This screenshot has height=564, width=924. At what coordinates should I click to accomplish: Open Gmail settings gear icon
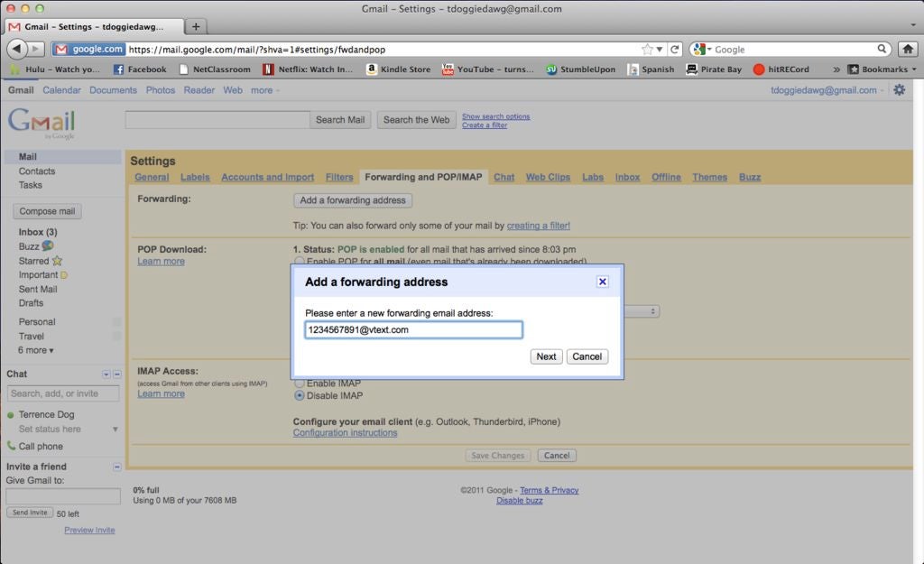coord(900,90)
